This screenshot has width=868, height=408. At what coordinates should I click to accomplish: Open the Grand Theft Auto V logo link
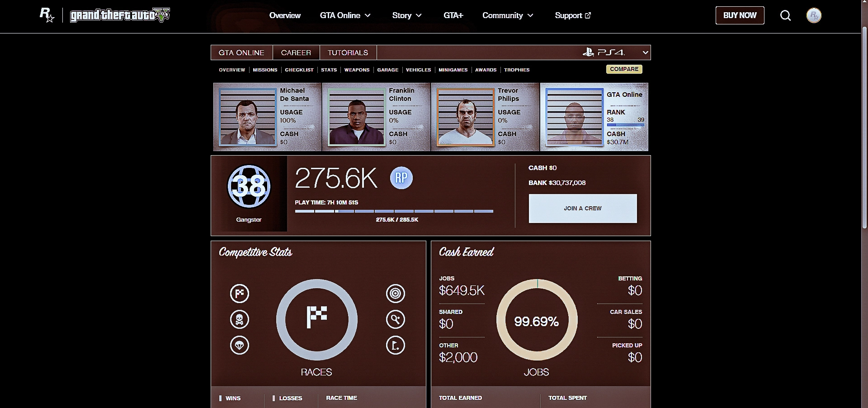120,15
